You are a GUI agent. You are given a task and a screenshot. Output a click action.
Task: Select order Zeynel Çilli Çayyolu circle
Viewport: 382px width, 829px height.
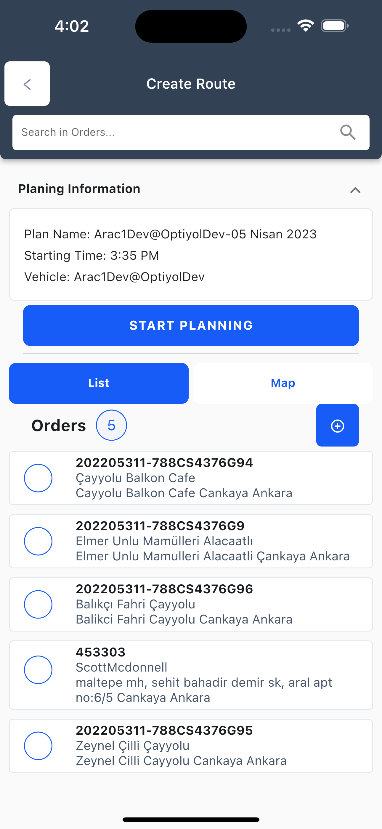tap(38, 746)
